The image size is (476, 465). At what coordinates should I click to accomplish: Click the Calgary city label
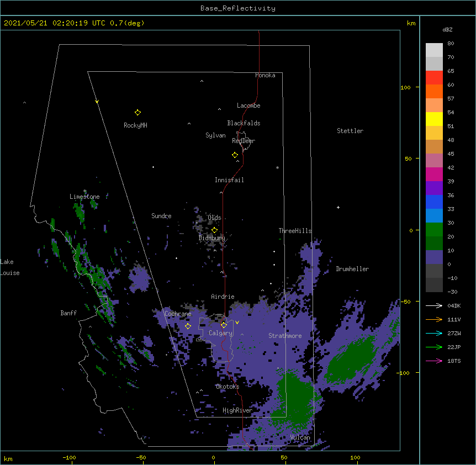coord(221,333)
